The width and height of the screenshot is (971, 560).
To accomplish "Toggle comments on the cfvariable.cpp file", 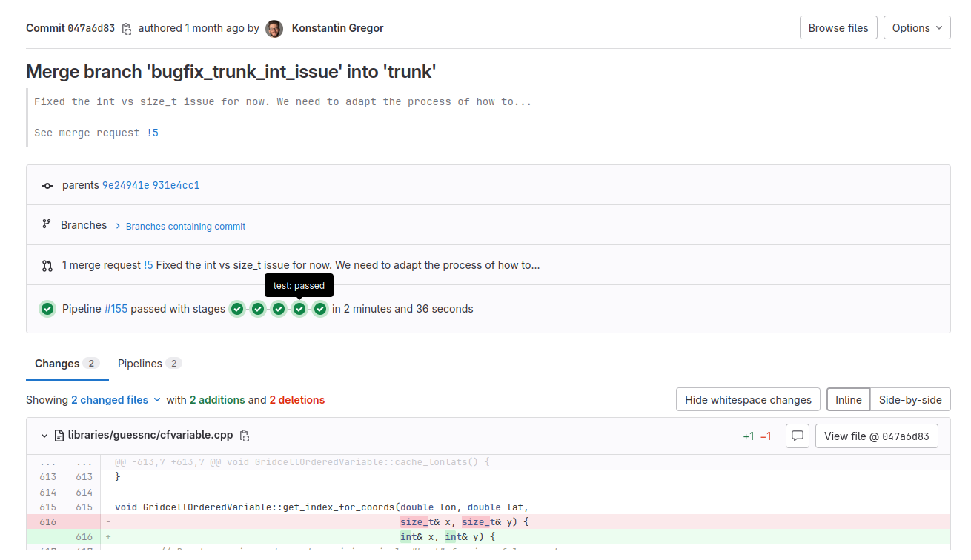I will (797, 436).
